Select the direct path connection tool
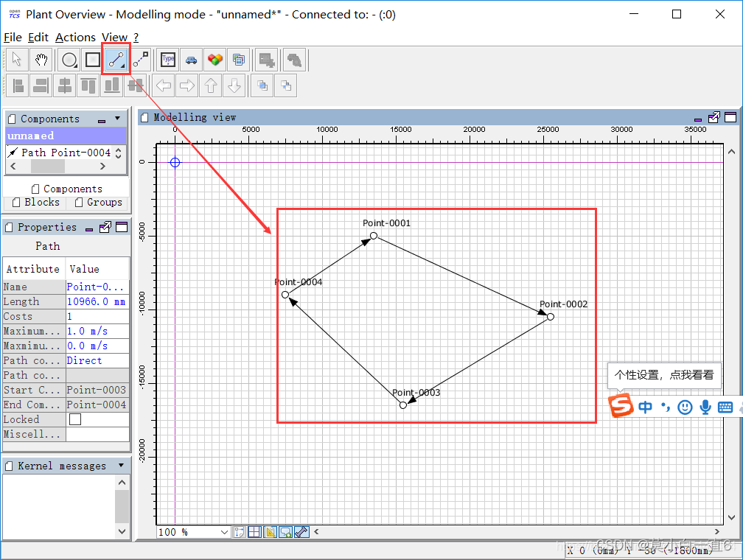 coord(116,60)
